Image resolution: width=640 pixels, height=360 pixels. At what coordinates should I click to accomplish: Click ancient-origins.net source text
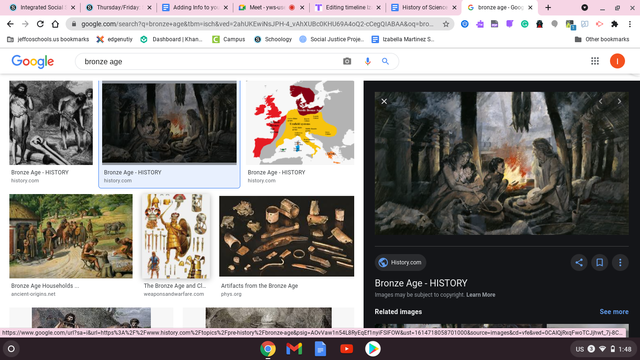[x=33, y=294]
